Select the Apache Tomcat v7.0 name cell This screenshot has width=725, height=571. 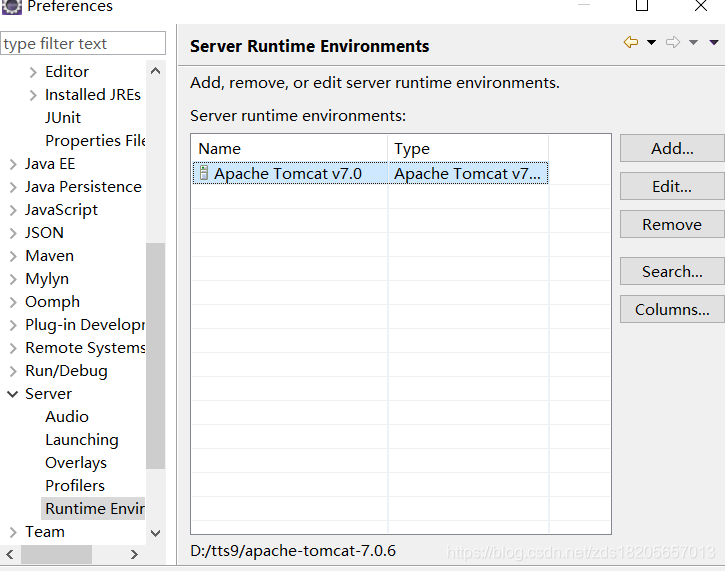[290, 173]
